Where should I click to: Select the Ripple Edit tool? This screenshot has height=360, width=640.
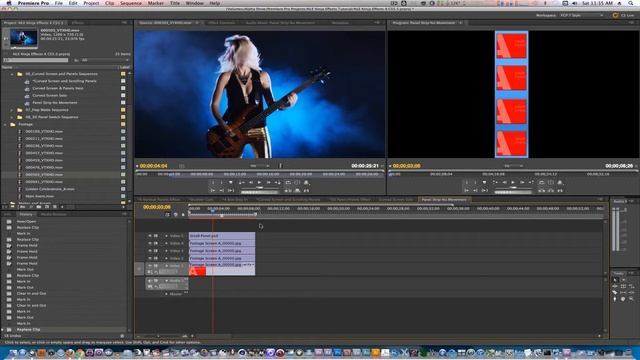coord(615,286)
